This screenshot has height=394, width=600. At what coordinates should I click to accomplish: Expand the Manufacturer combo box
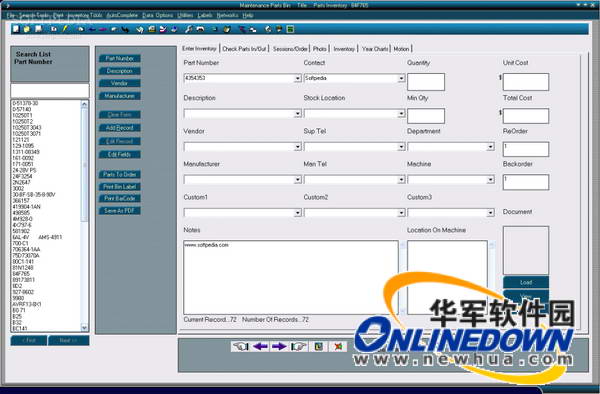click(297, 180)
